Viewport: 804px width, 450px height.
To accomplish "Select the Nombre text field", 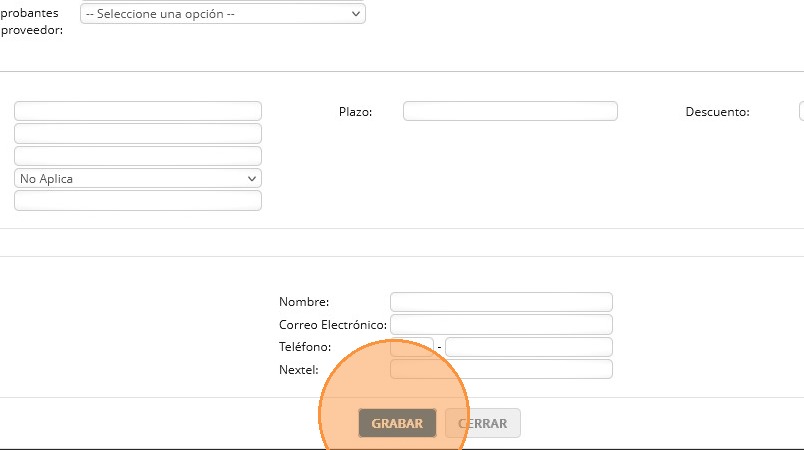I will pyautogui.click(x=500, y=302).
